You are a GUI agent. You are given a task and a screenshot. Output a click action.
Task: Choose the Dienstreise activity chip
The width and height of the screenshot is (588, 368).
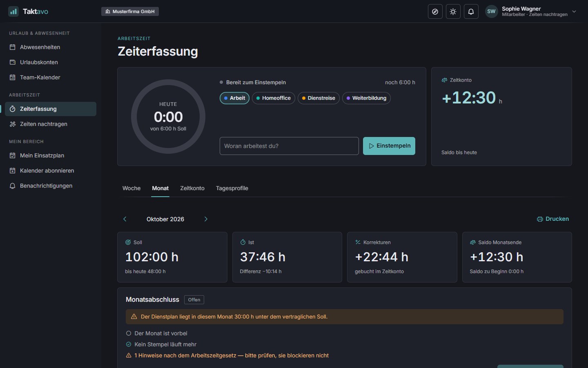pyautogui.click(x=318, y=98)
